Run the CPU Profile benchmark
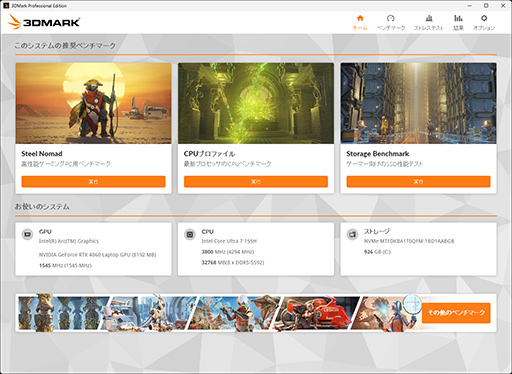The height and width of the screenshot is (374, 512). pyautogui.click(x=256, y=182)
